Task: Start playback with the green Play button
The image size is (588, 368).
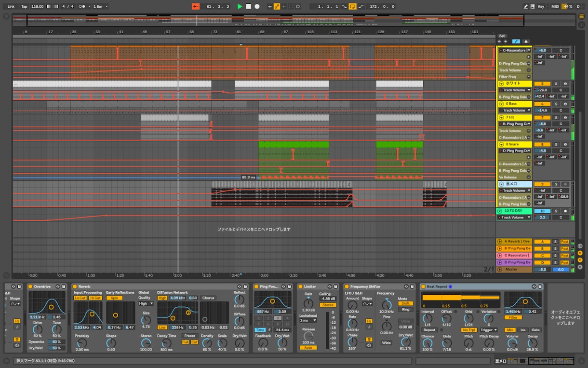Action: pos(240,6)
